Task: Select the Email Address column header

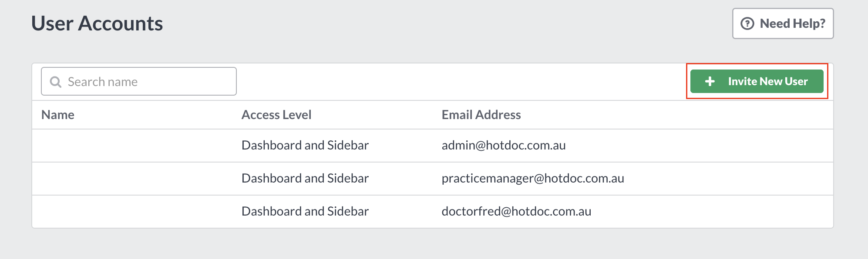Action: coord(481,115)
